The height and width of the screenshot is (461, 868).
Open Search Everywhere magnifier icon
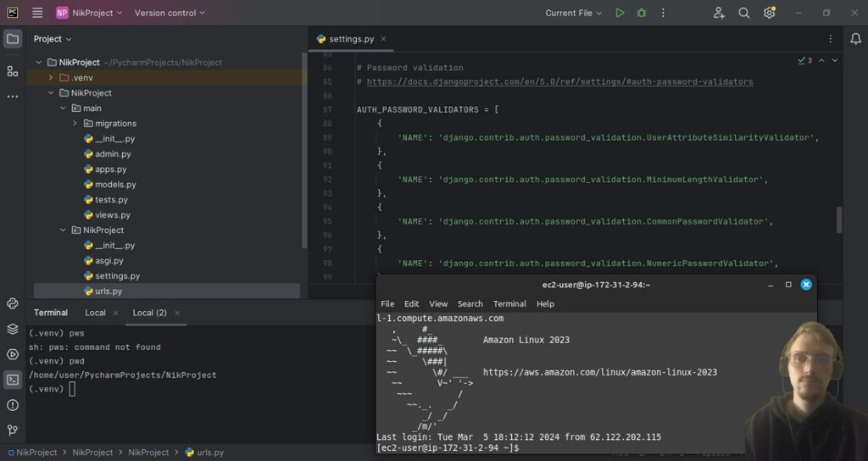[x=743, y=13]
